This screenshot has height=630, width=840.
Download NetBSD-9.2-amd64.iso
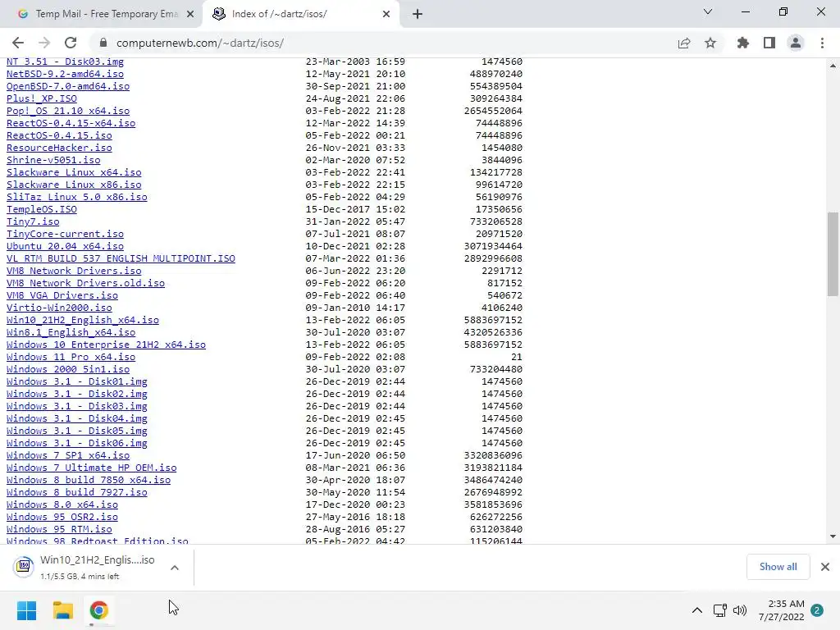[x=65, y=74]
